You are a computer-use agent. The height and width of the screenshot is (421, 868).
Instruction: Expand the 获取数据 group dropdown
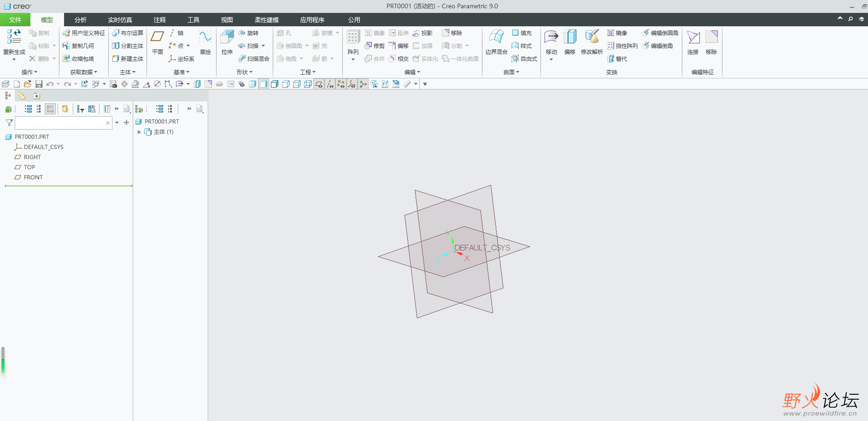tap(84, 72)
